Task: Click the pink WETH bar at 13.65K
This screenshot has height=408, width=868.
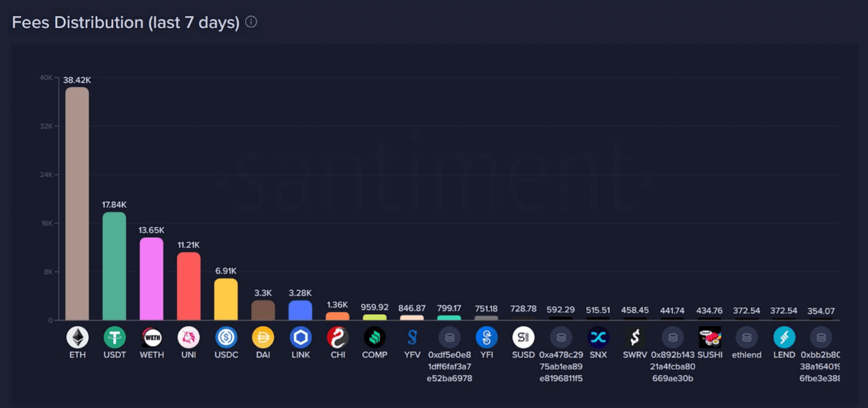Action: (x=152, y=279)
